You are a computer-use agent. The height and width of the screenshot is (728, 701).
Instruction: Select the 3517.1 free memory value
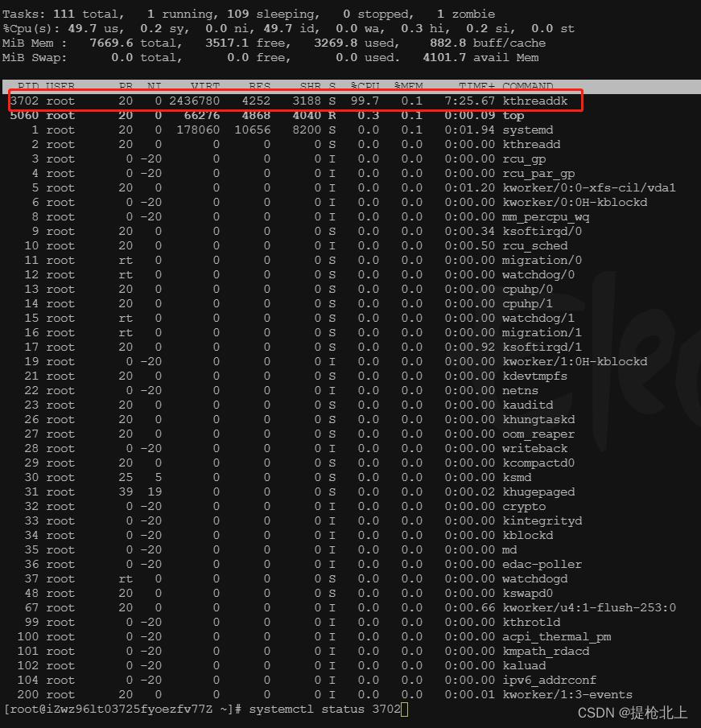tap(227, 43)
